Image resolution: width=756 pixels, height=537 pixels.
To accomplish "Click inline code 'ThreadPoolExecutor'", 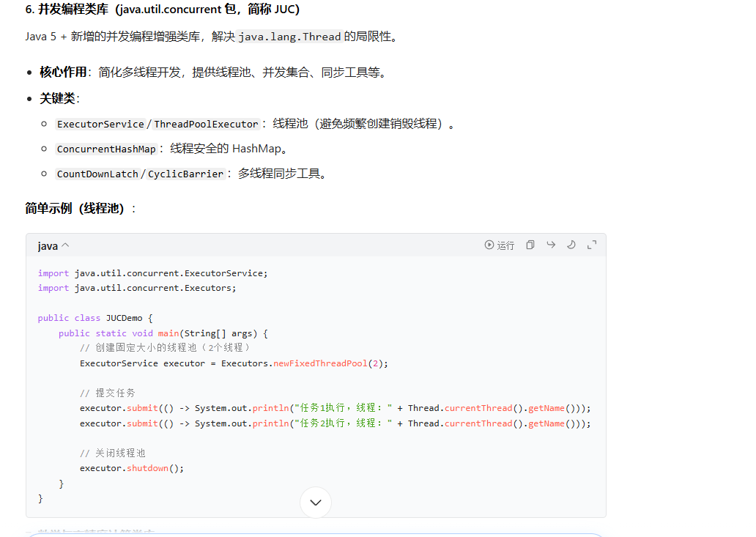I will coord(206,124).
